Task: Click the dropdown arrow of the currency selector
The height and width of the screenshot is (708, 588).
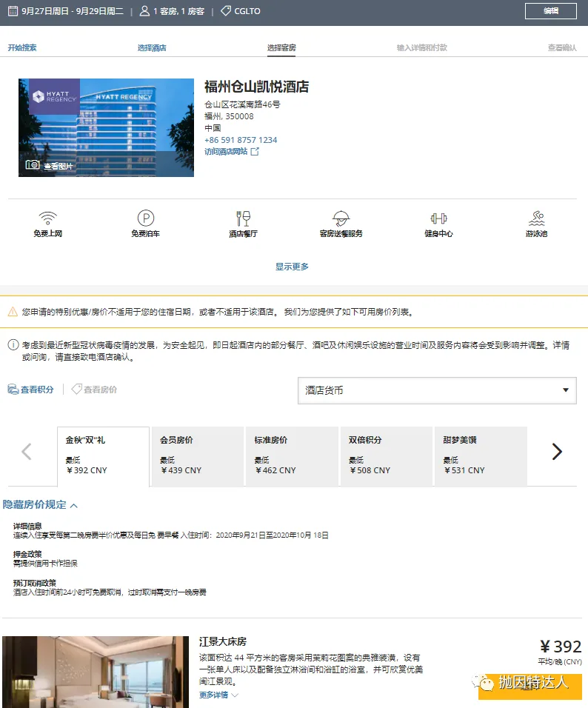Action: click(566, 390)
